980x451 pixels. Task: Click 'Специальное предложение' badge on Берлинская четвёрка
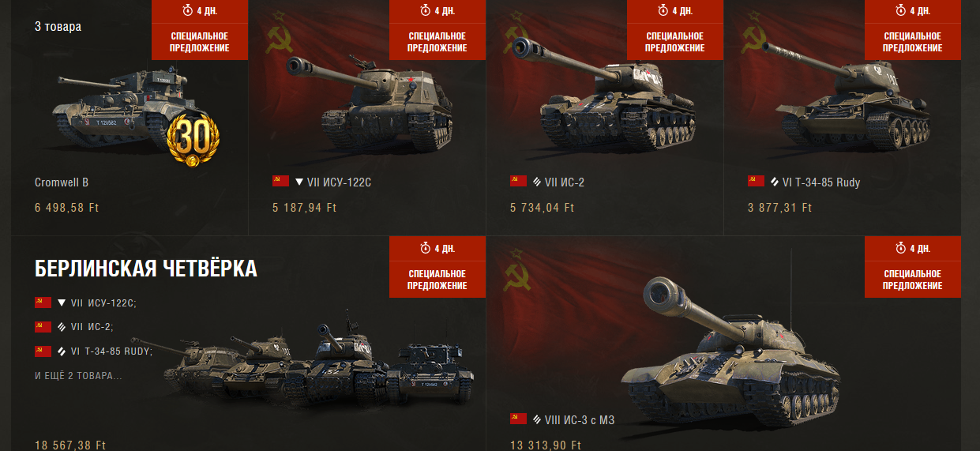[x=437, y=280]
